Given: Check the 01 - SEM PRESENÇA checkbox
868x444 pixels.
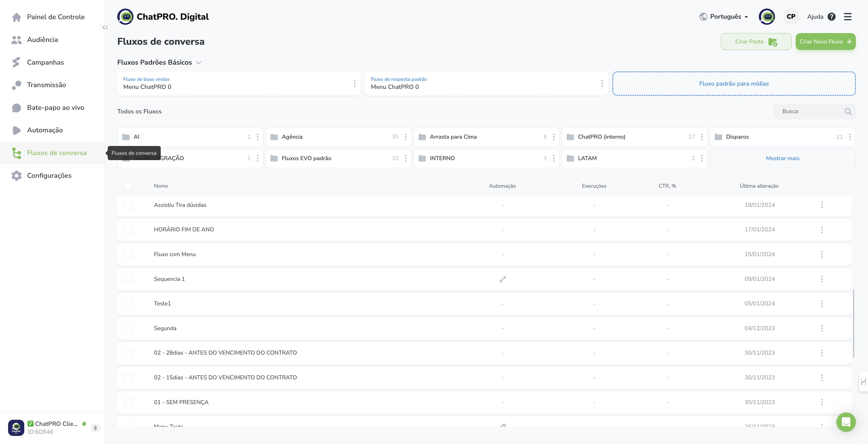Looking at the screenshot, I should pyautogui.click(x=128, y=402).
